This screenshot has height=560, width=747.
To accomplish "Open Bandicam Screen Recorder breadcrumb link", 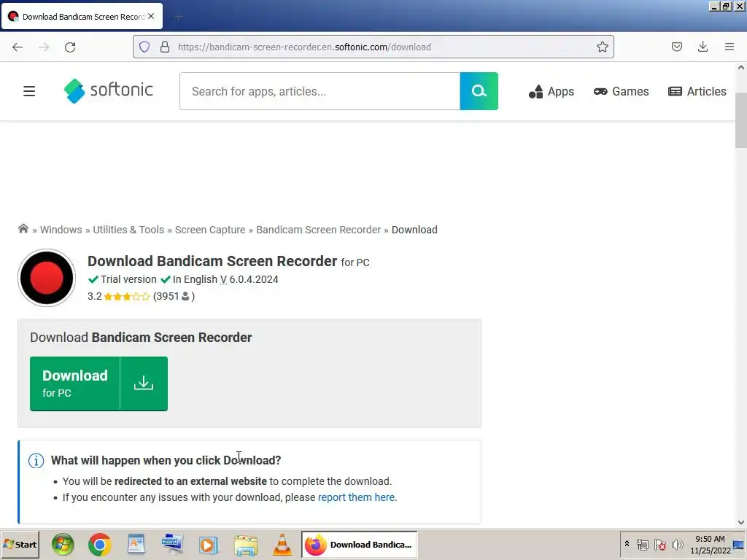I will (319, 230).
